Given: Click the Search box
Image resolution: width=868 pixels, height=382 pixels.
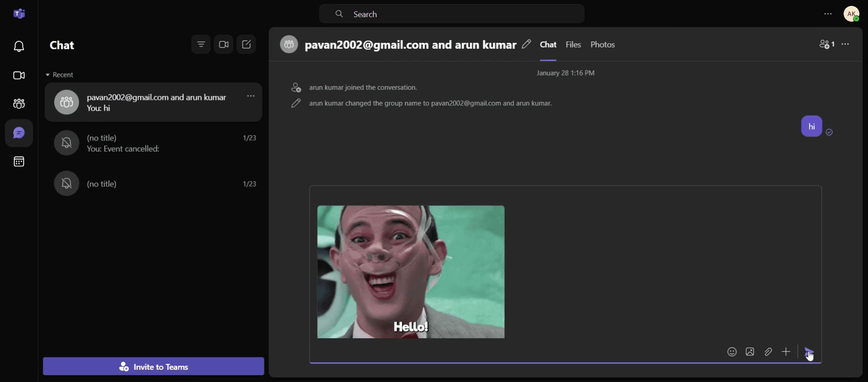Looking at the screenshot, I should coord(452,14).
